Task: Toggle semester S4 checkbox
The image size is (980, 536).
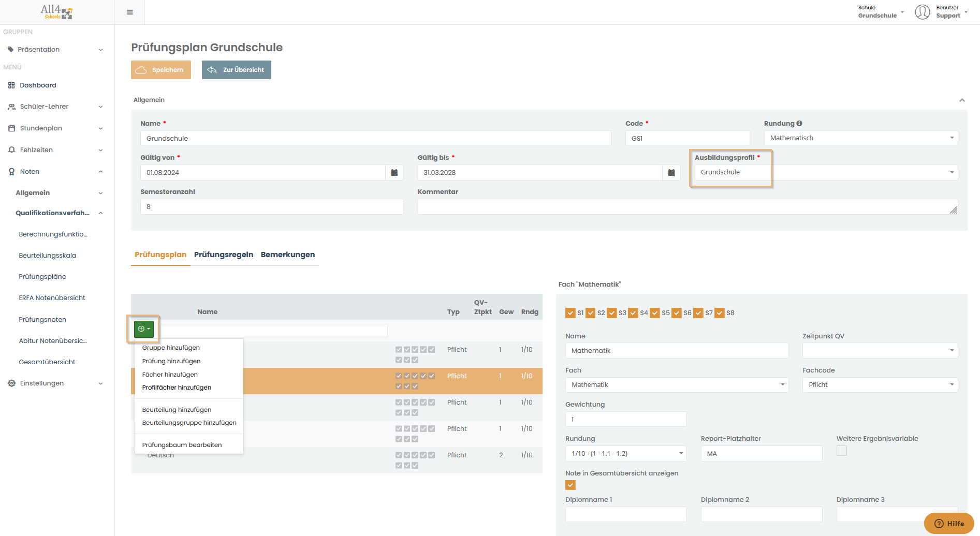Action: (x=633, y=313)
